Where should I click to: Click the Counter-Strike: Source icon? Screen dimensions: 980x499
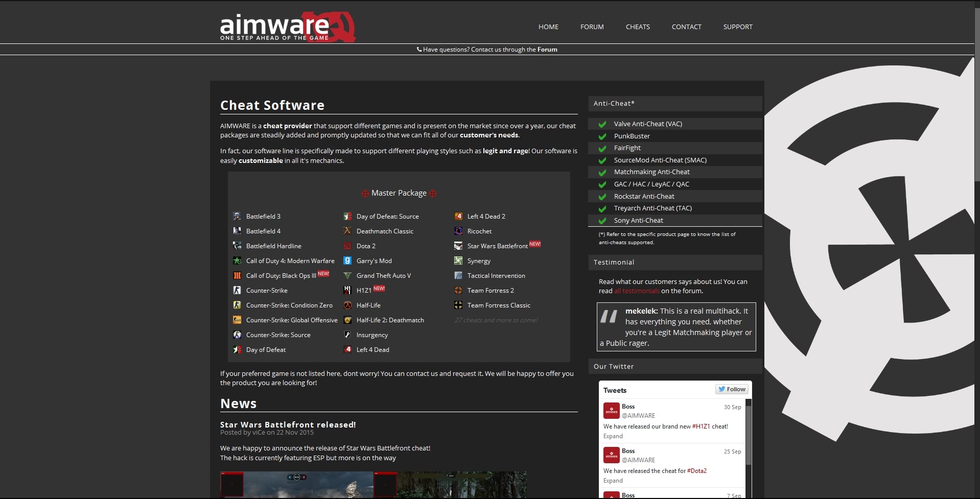click(x=237, y=335)
